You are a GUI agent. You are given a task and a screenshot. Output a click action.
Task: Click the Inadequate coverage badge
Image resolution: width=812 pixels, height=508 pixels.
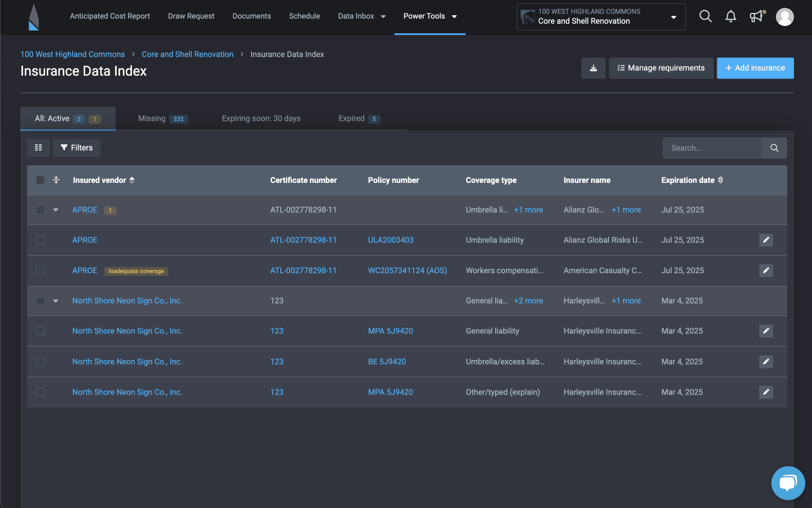[136, 271]
